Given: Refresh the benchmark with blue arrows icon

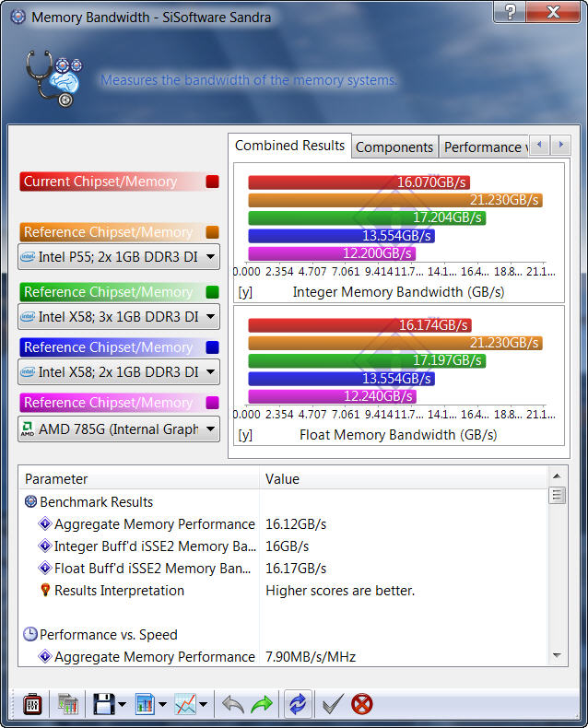Looking at the screenshot, I should (298, 704).
